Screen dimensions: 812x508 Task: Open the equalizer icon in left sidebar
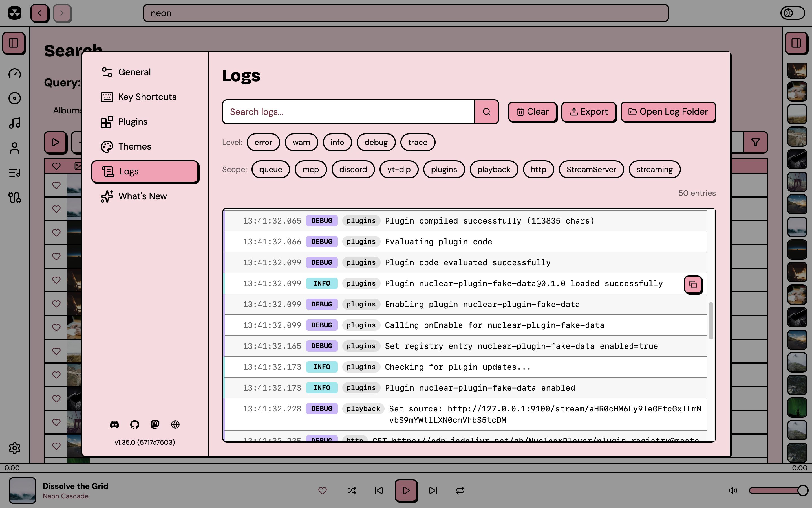(14, 198)
